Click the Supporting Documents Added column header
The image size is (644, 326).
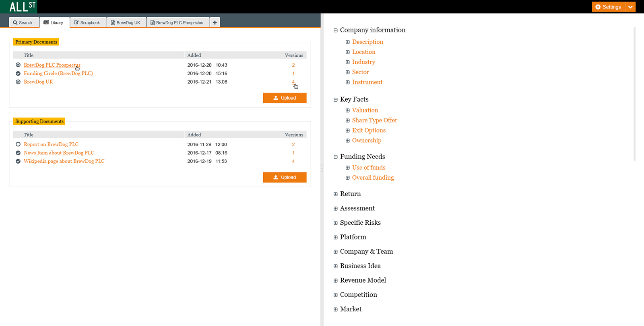[x=194, y=135]
